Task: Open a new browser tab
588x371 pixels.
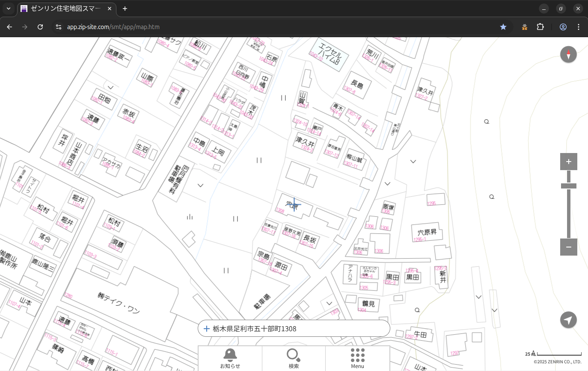Action: (x=125, y=9)
